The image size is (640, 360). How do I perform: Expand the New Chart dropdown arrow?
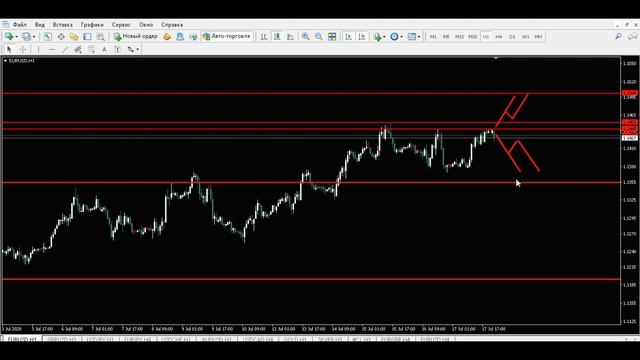click(16, 37)
